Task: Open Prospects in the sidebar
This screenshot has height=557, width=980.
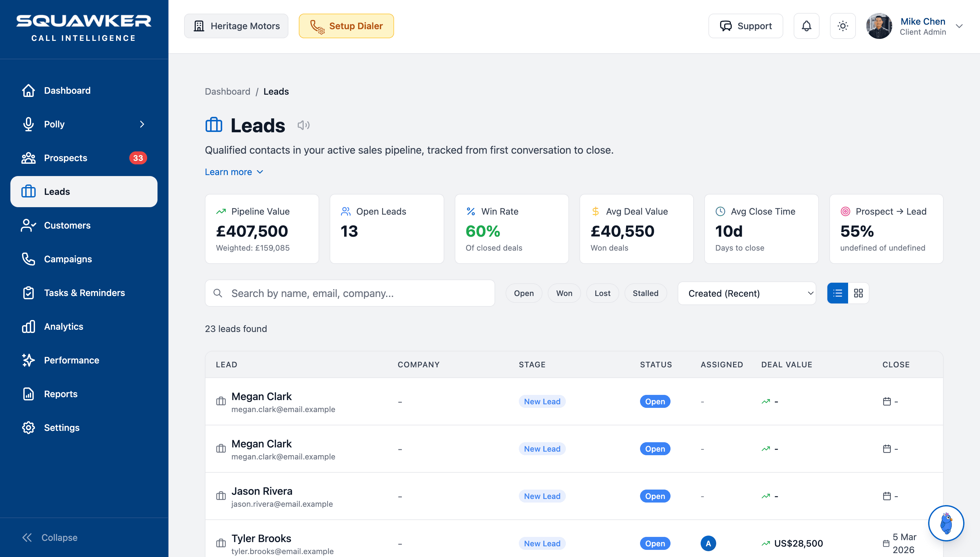Action: (x=84, y=158)
